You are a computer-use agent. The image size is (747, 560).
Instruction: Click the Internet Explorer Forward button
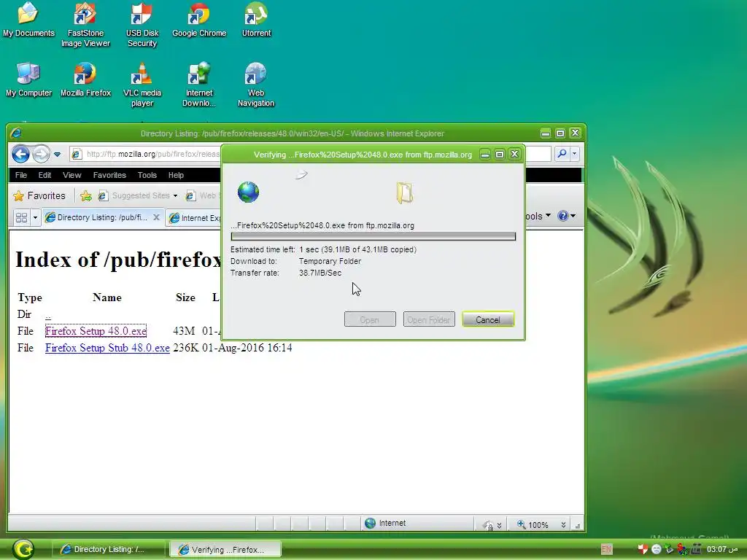[41, 154]
